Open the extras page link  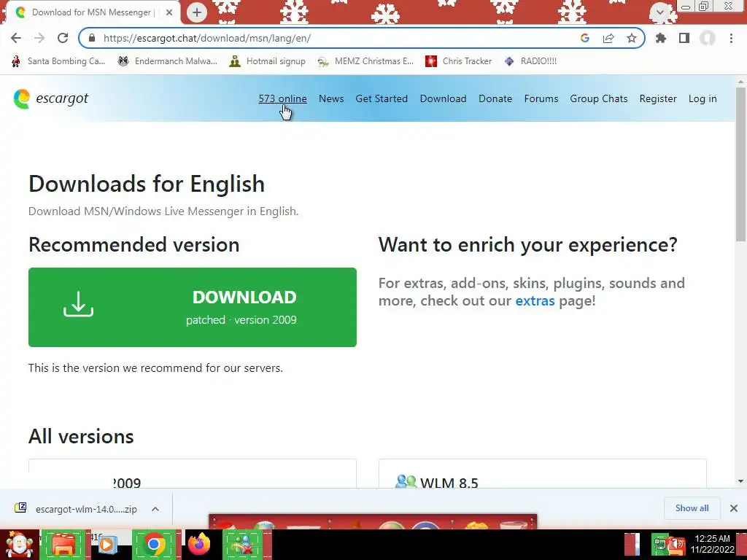click(535, 301)
